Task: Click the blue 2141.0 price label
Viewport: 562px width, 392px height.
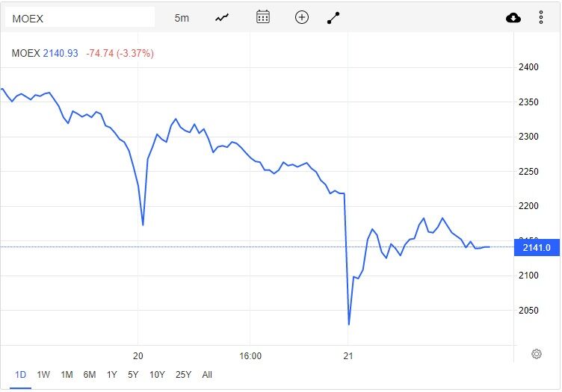Action: coord(537,248)
